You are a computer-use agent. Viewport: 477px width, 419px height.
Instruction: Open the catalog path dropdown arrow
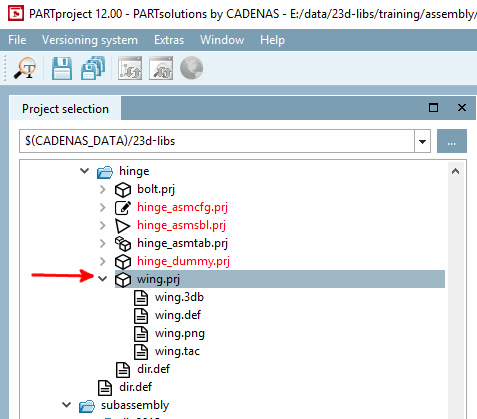click(422, 141)
